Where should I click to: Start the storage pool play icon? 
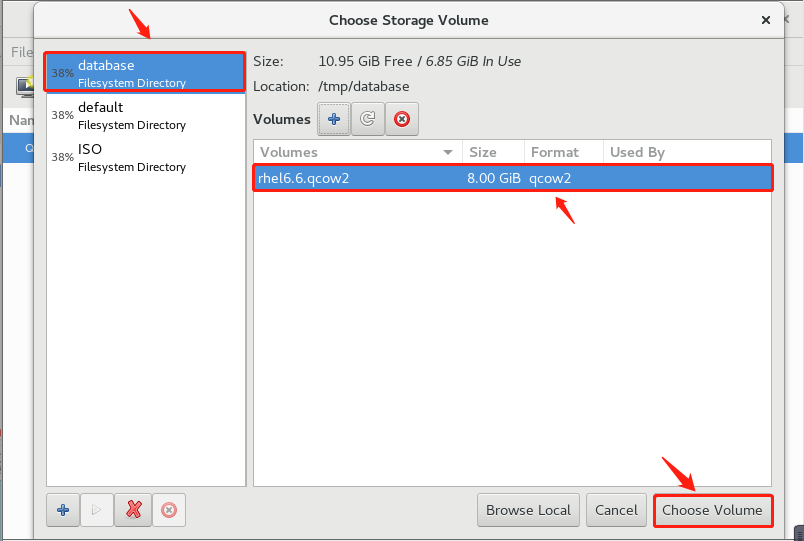click(96, 510)
